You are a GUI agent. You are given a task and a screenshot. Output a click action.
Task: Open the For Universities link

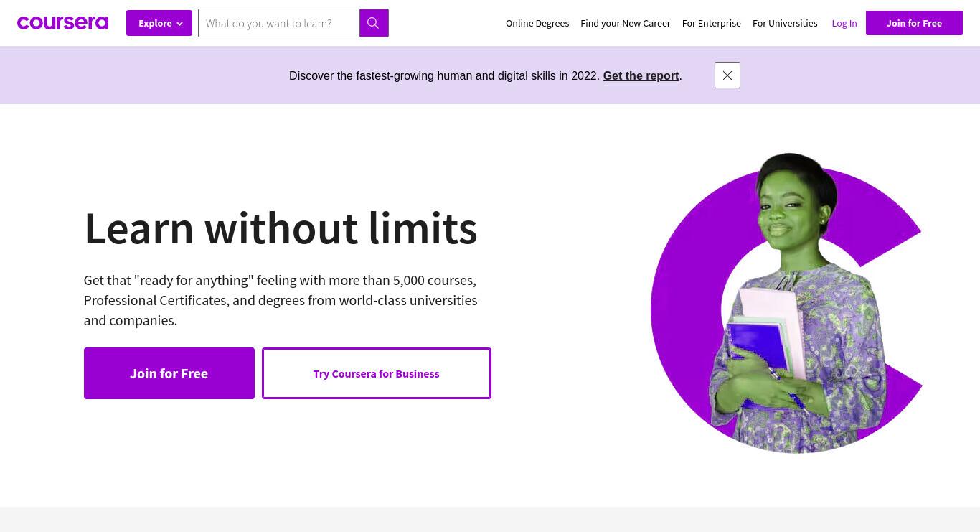point(785,23)
